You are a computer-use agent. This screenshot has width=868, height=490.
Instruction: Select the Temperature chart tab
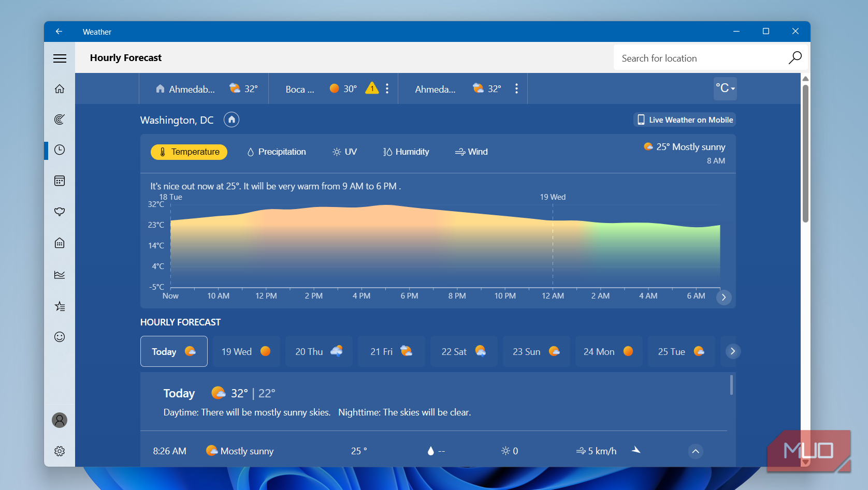[189, 152]
